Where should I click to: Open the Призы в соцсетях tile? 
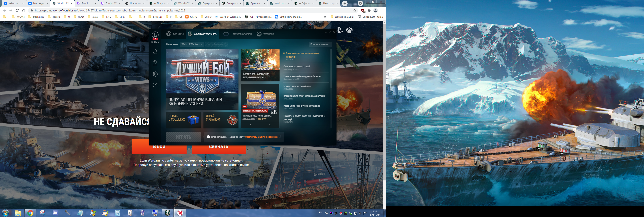tap(184, 120)
